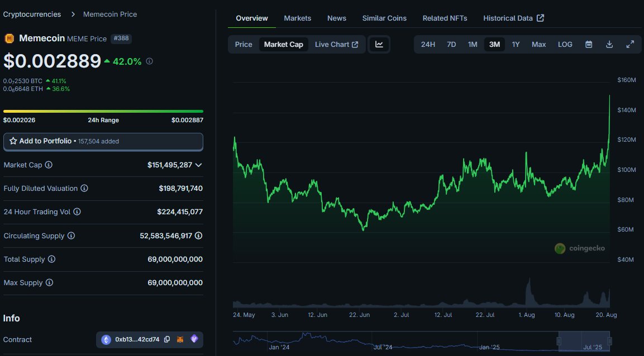Open the News tab
This screenshot has width=644, height=356.
point(337,18)
